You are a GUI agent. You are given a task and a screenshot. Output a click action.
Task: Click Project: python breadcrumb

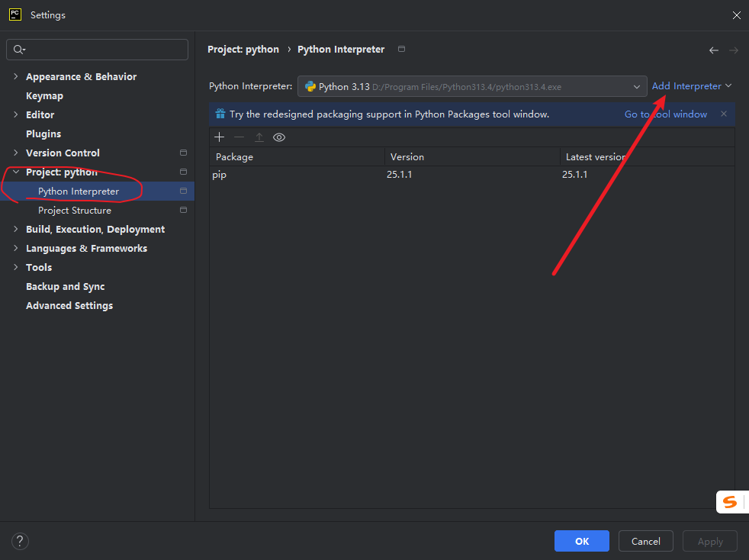(243, 50)
